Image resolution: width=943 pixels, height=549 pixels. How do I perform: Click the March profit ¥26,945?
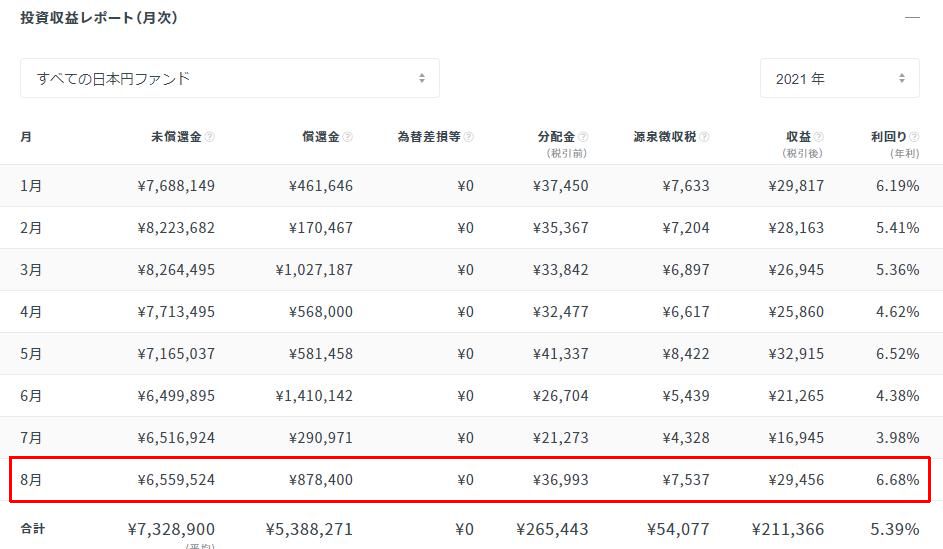coord(796,270)
